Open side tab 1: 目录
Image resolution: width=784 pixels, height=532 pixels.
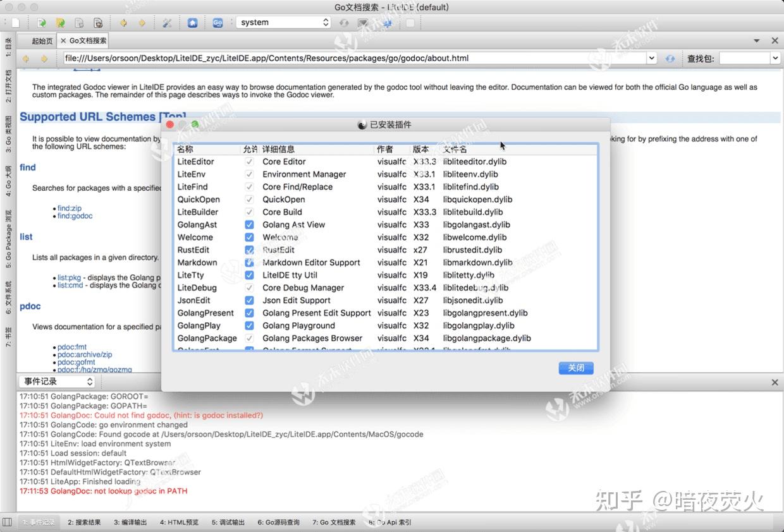coord(8,46)
